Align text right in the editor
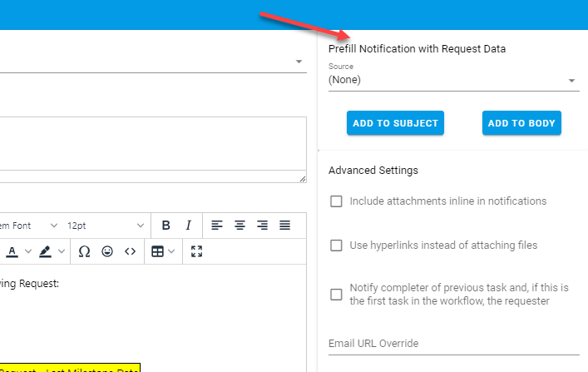This screenshot has width=588, height=372. pyautogui.click(x=262, y=226)
